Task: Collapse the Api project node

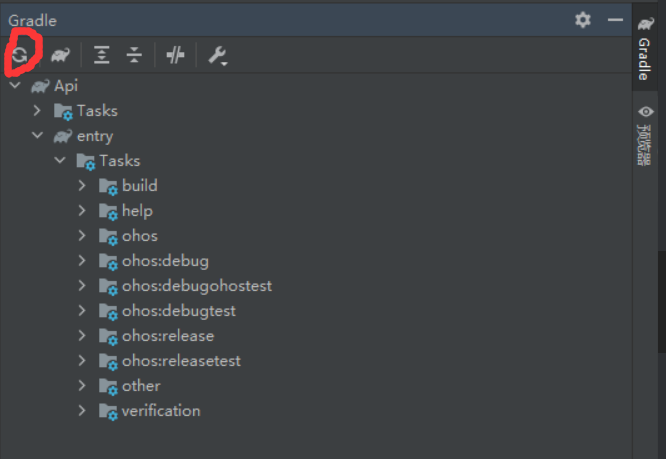Action: pyautogui.click(x=15, y=86)
